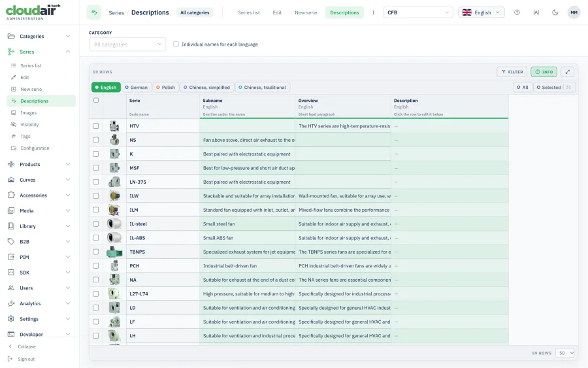
Task: Enable Individual names for each language checkbox
Action: pyautogui.click(x=176, y=44)
